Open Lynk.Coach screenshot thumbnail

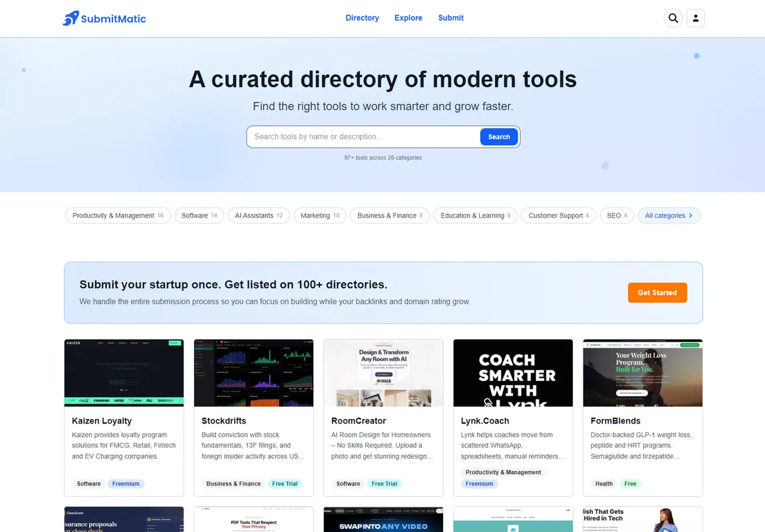pyautogui.click(x=513, y=373)
